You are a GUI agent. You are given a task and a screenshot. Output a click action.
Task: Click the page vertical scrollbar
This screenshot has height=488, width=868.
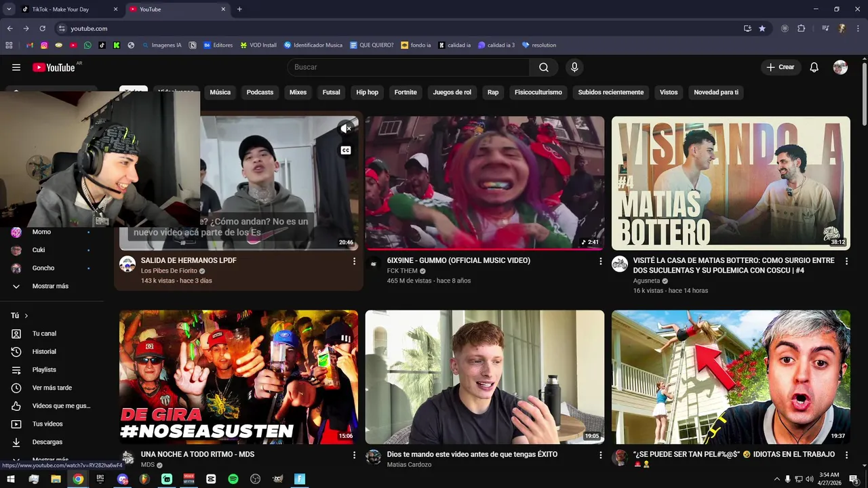[x=865, y=94]
